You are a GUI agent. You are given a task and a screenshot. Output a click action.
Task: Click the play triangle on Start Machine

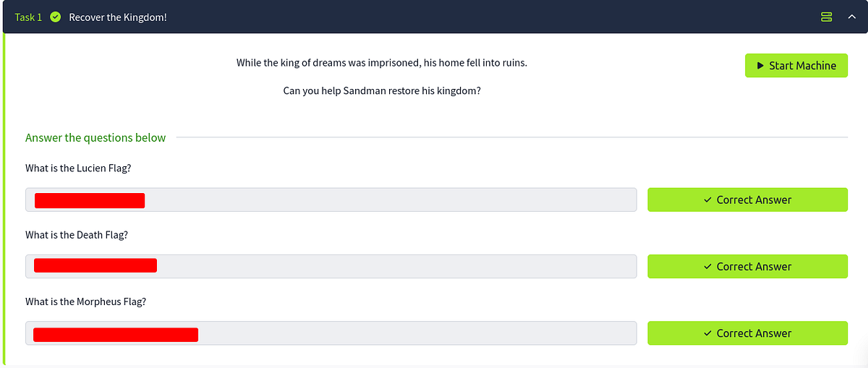760,65
